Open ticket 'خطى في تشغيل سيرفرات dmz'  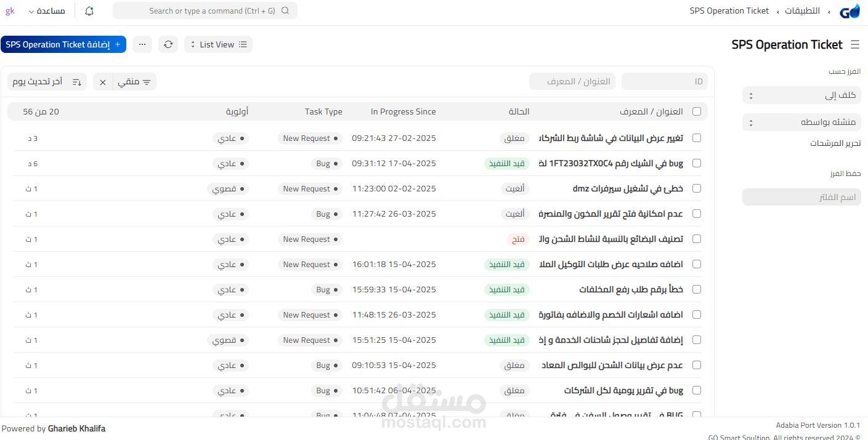click(x=628, y=188)
